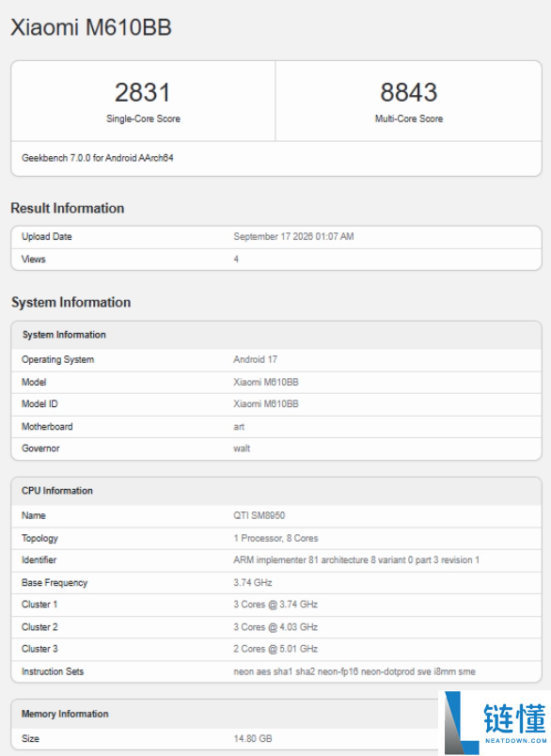The height and width of the screenshot is (756, 551).
Task: Click the CPU Information table header
Action: tap(56, 491)
